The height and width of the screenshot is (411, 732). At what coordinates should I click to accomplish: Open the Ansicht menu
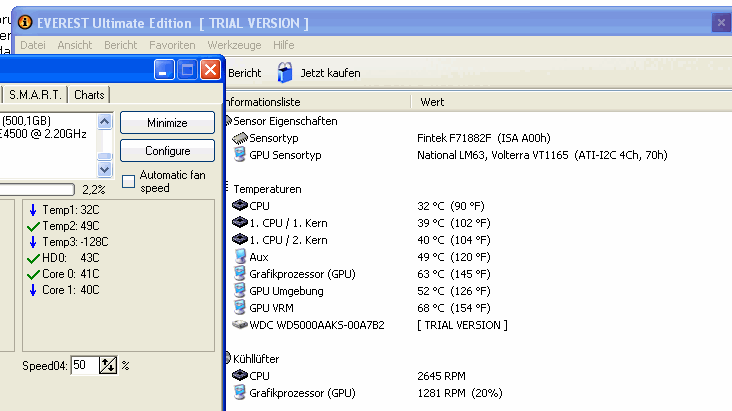click(75, 45)
